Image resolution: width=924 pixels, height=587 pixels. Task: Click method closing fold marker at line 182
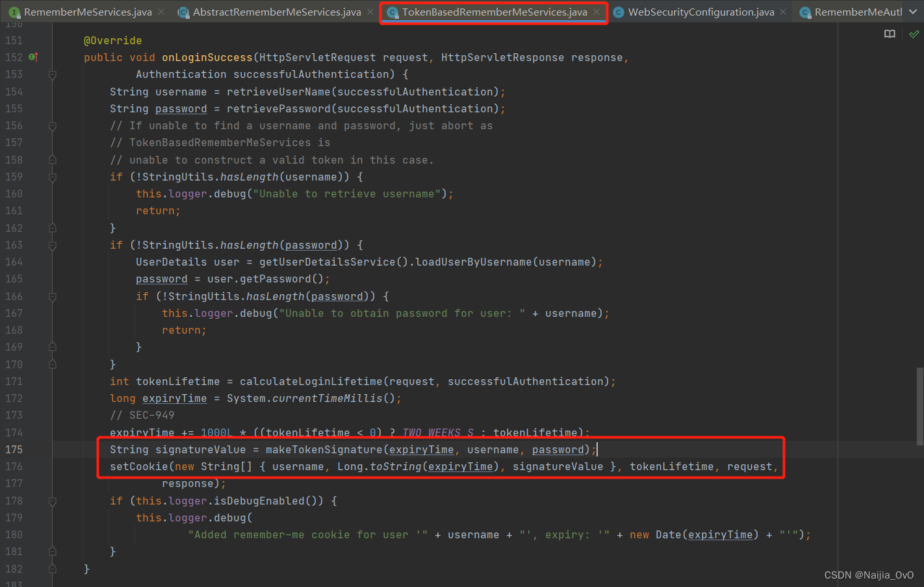click(53, 569)
